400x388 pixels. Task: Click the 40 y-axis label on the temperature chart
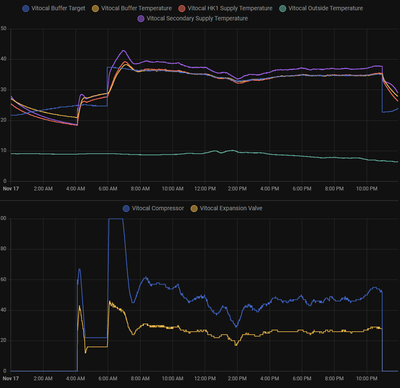pyautogui.click(x=4, y=59)
